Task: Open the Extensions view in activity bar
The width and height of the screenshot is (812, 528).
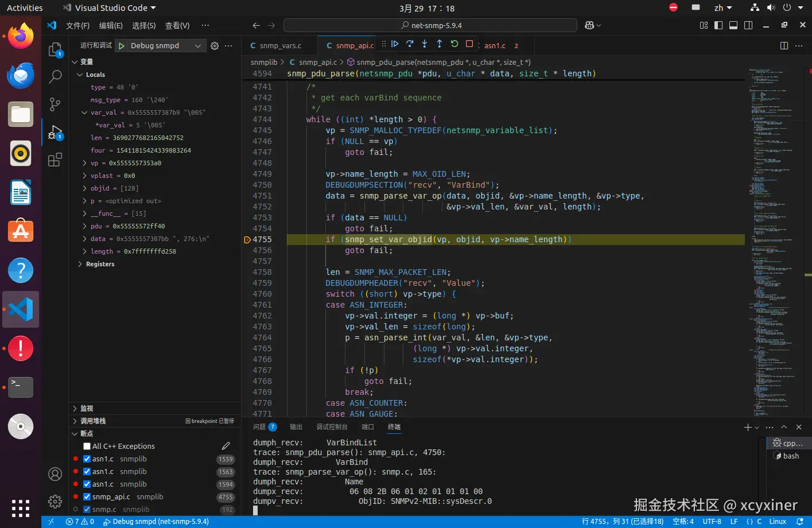Action: (55, 160)
